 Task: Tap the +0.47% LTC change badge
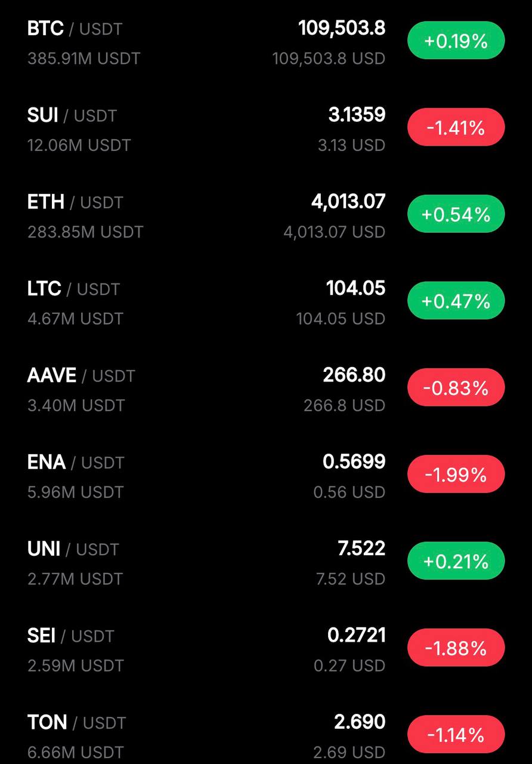pos(456,300)
